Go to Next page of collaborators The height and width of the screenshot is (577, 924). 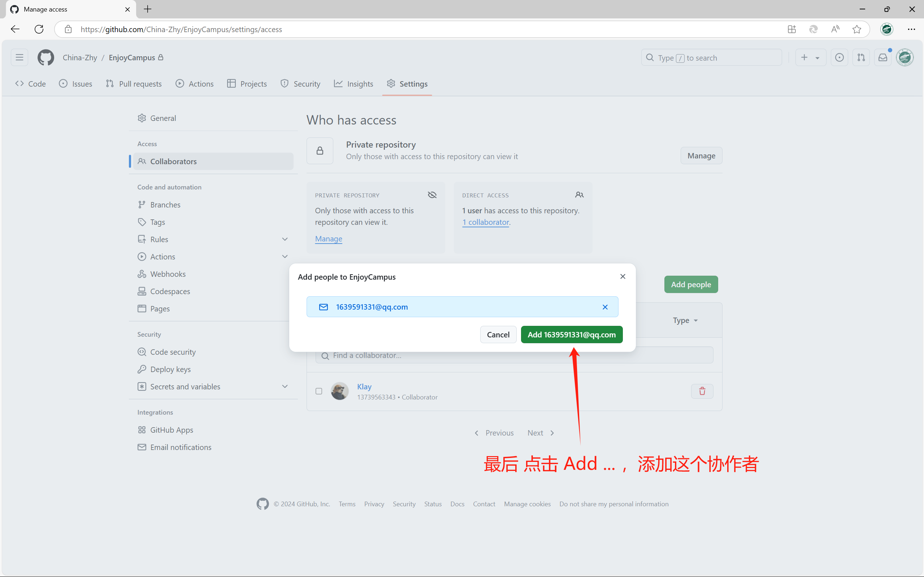(x=541, y=433)
